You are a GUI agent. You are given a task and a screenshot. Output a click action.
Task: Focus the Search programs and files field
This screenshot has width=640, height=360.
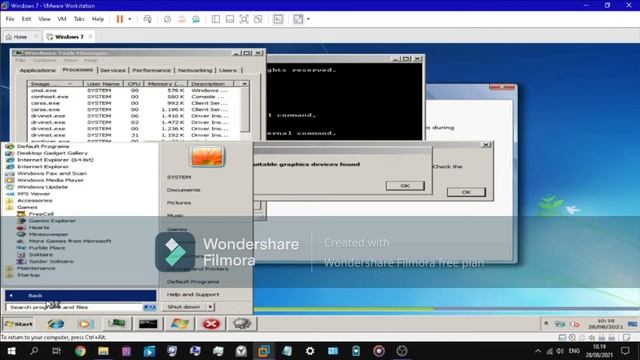point(75,307)
